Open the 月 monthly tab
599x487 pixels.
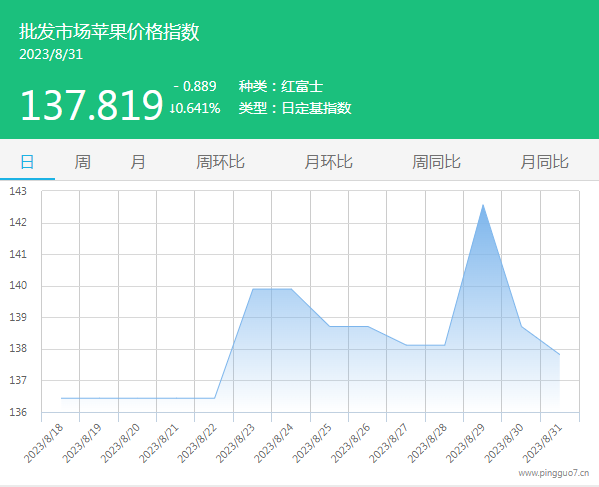[138, 162]
